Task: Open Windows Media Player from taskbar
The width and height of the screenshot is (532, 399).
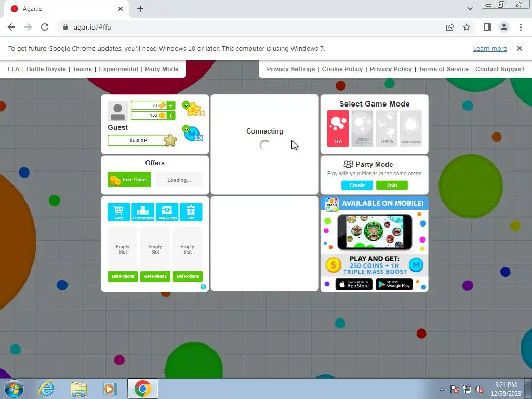Action: click(110, 389)
